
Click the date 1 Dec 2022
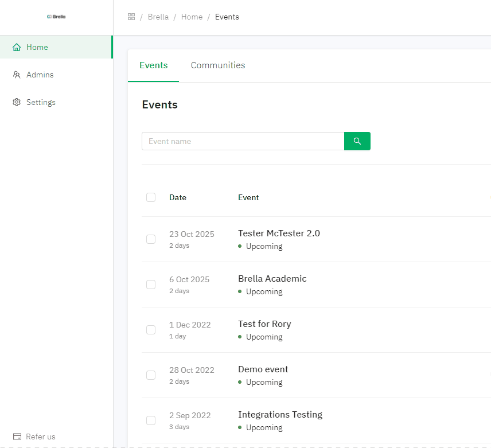click(x=190, y=325)
